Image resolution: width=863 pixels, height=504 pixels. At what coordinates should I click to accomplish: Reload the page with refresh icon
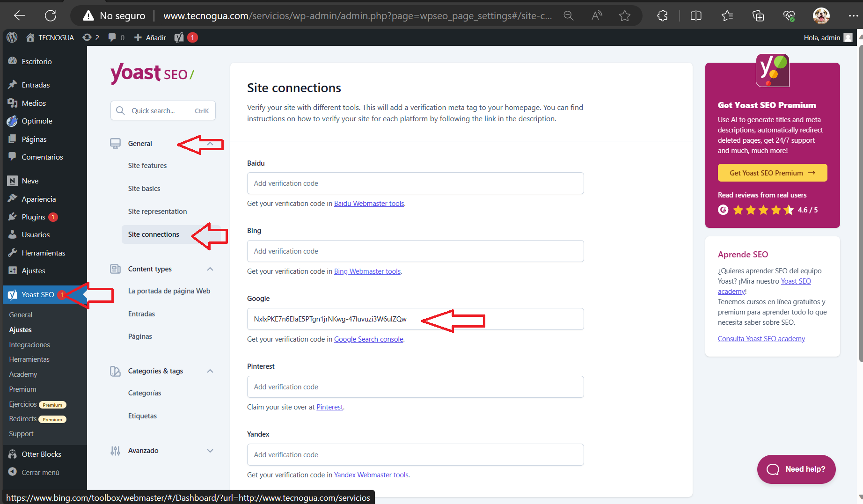point(51,15)
